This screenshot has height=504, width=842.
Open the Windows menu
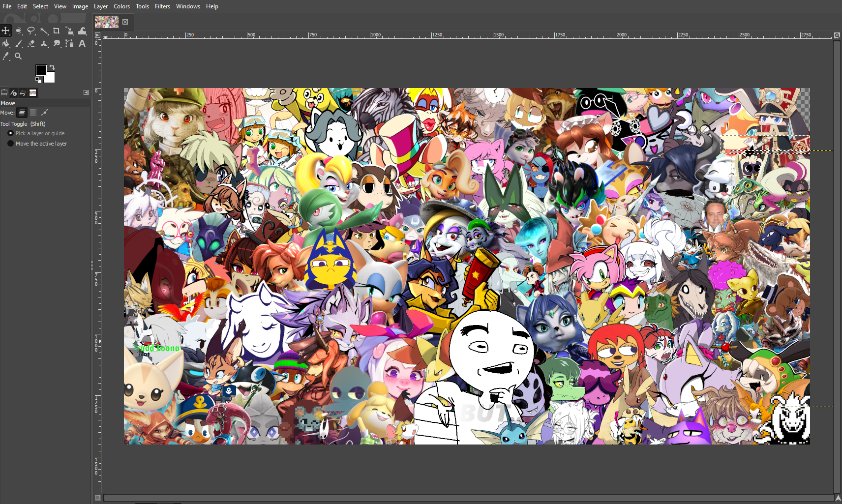(x=188, y=6)
